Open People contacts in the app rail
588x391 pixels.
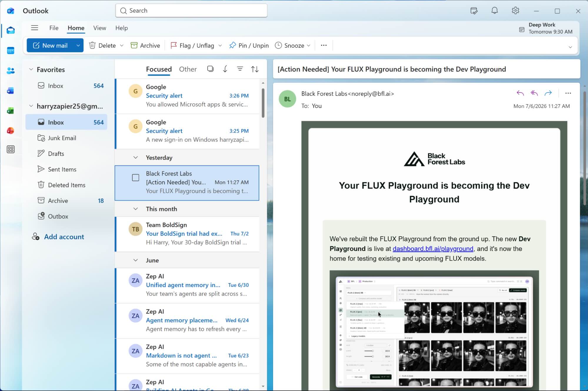[x=11, y=71]
